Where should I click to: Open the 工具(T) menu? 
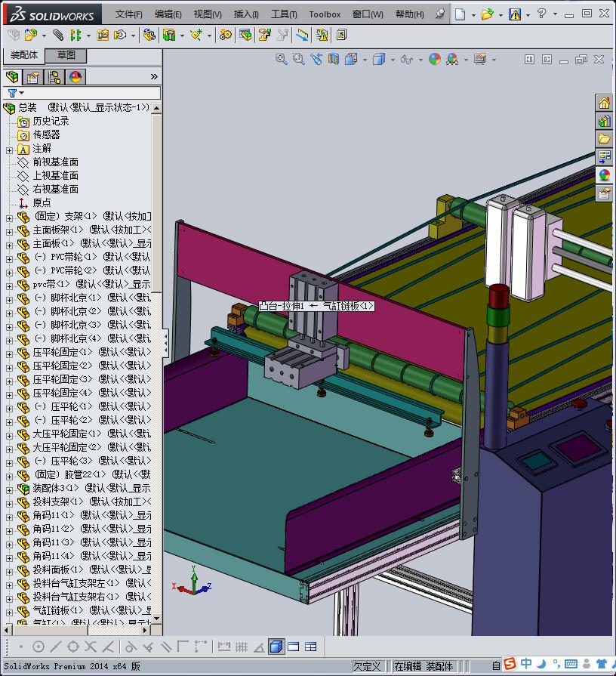point(284,14)
